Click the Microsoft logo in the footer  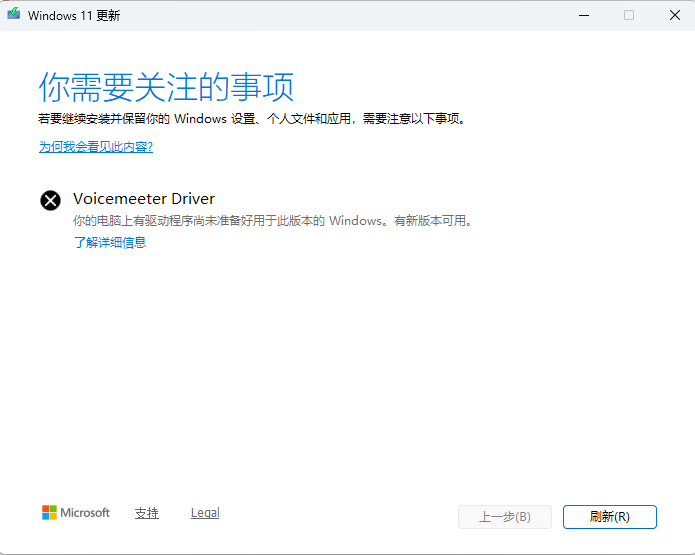[76, 512]
